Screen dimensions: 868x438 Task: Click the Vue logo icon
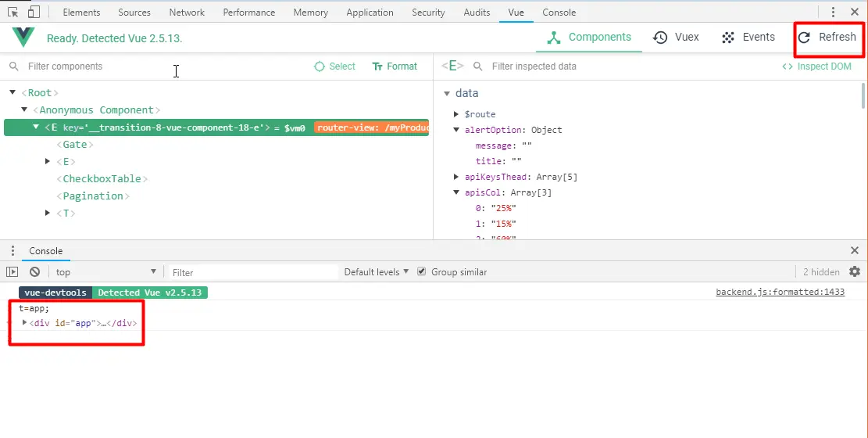23,37
